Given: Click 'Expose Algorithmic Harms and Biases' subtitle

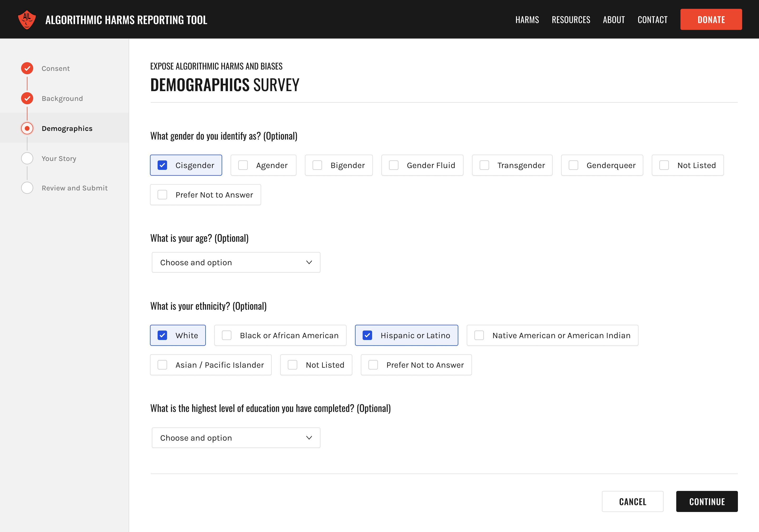Looking at the screenshot, I should point(217,66).
